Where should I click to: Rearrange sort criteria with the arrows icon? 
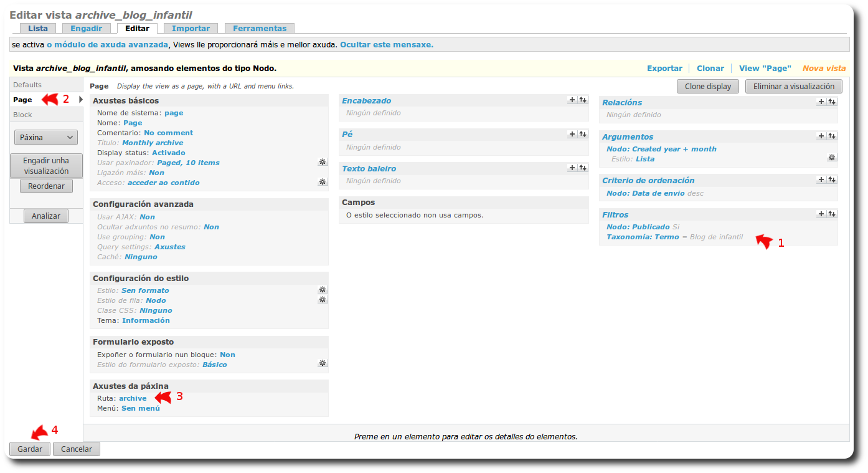click(832, 179)
